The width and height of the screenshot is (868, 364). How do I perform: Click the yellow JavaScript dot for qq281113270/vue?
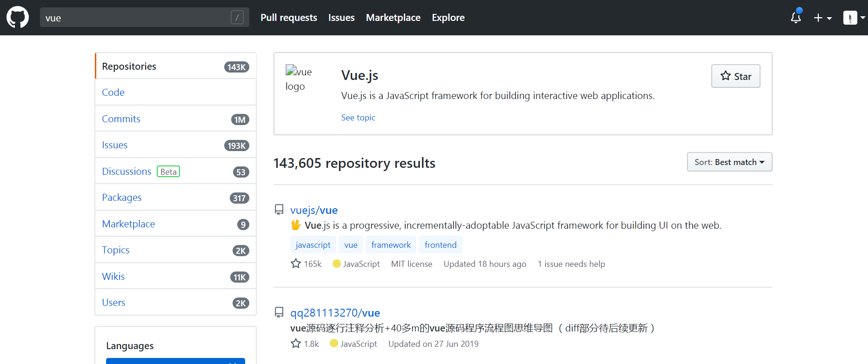coord(334,343)
